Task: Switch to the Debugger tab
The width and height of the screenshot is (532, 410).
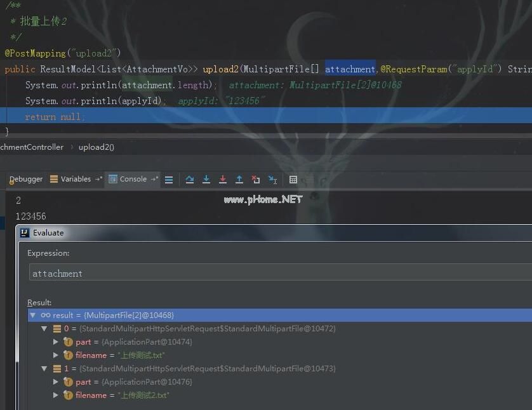Action: pyautogui.click(x=26, y=179)
